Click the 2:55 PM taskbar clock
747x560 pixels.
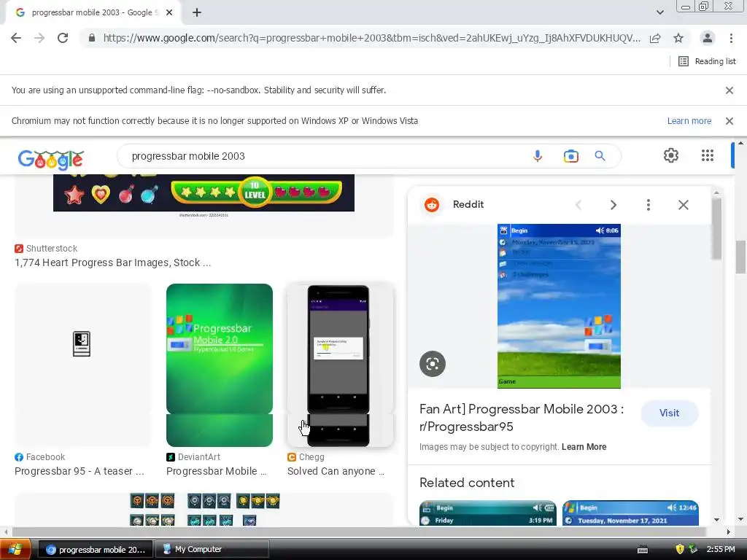(x=721, y=550)
